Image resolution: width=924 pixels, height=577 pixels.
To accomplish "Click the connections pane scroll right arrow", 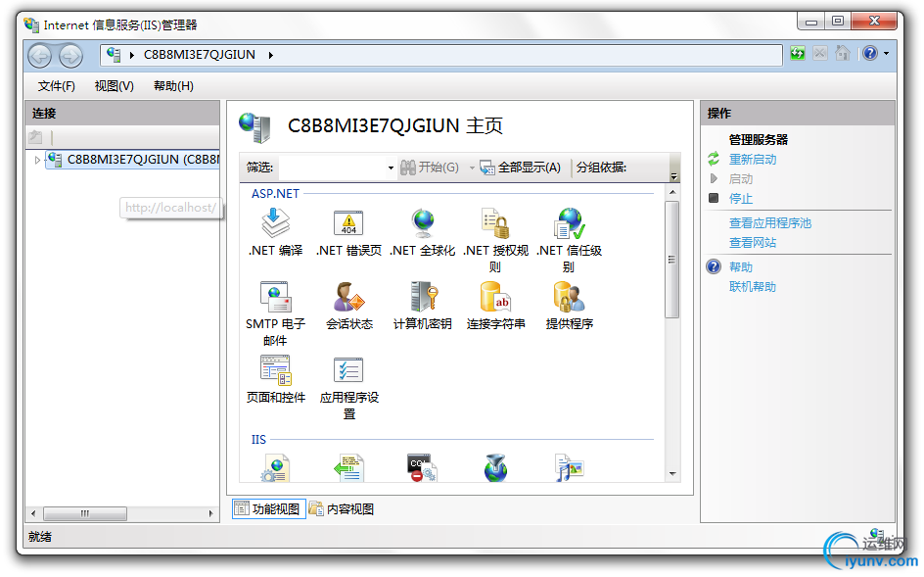I will [211, 514].
